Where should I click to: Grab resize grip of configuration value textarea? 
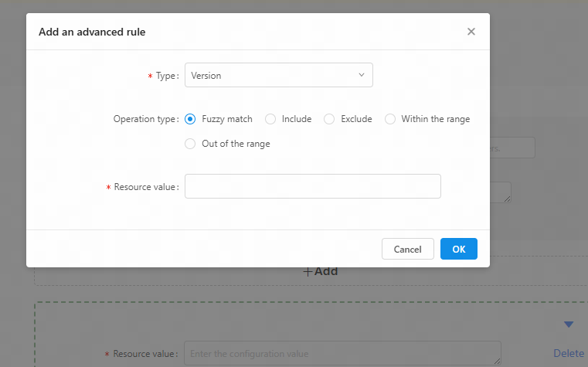[497, 361]
